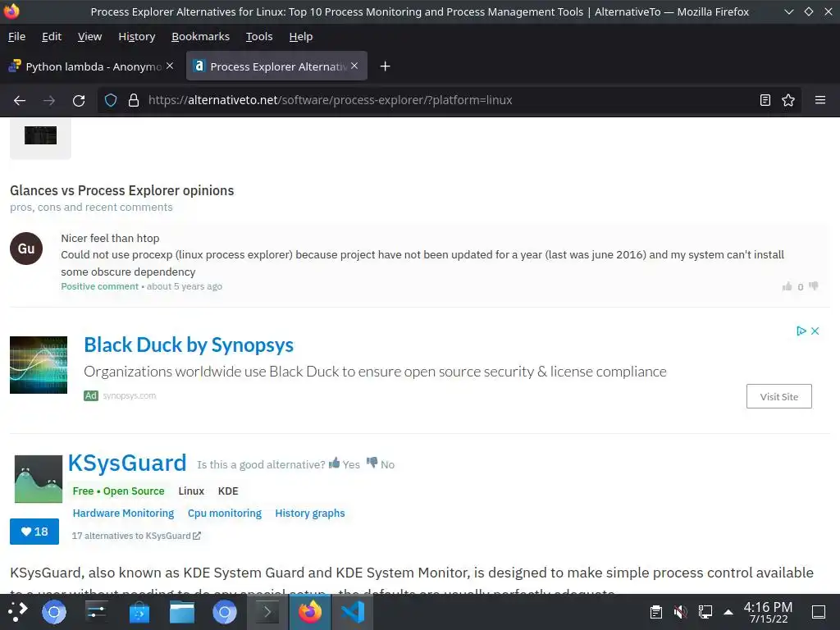Screen dimensions: 840x630
Task: Click the Positive comment label
Action: (x=99, y=286)
